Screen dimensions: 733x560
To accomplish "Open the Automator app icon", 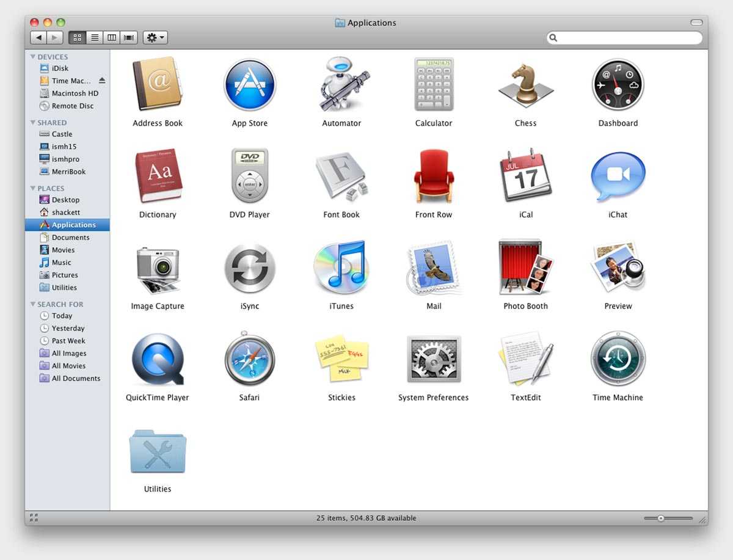I will [x=341, y=85].
